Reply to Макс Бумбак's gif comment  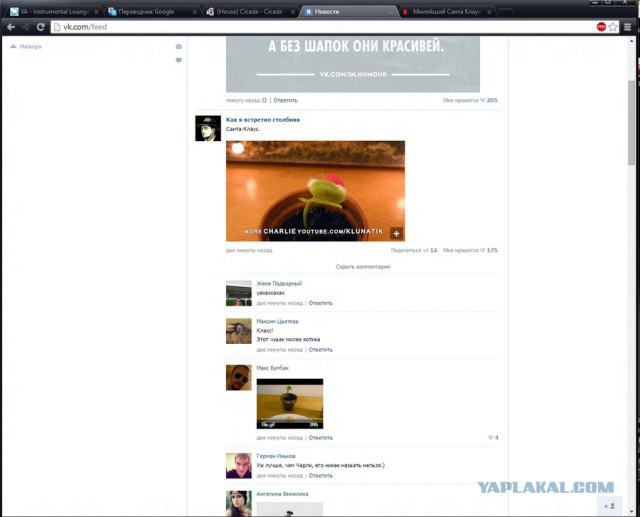pos(320,438)
